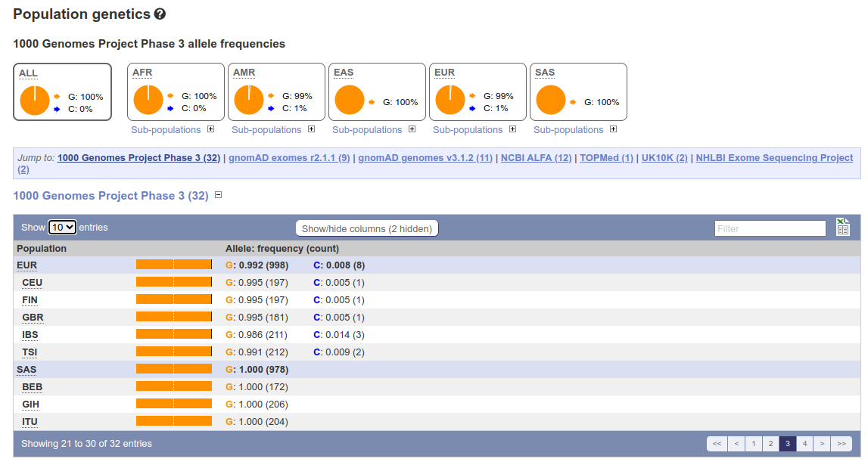The width and height of the screenshot is (868, 465).
Task: Expand EAS Sub-populations plus toggle
Action: pos(412,129)
